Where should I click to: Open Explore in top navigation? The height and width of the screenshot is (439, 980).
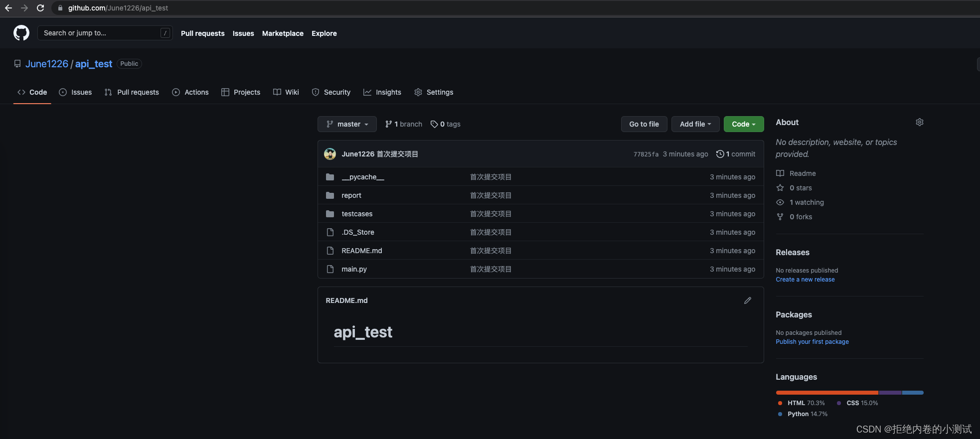tap(324, 33)
